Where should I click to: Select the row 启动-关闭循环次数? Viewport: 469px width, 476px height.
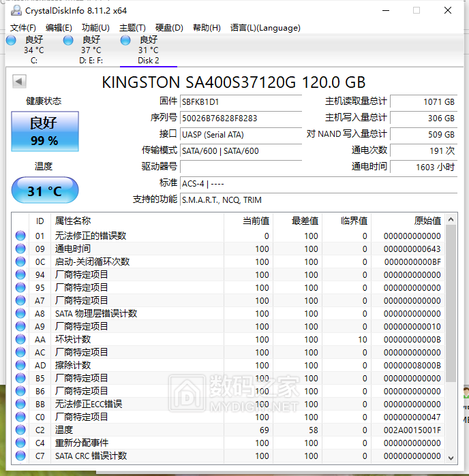228,261
